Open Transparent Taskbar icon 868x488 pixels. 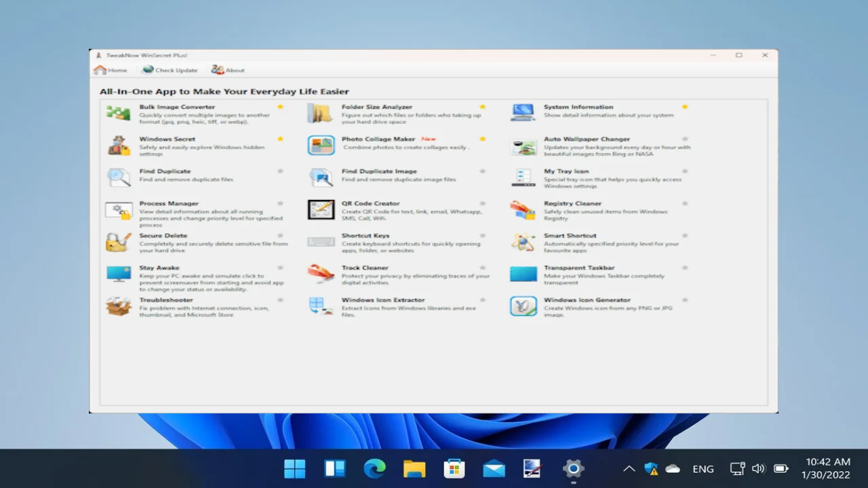(x=523, y=274)
